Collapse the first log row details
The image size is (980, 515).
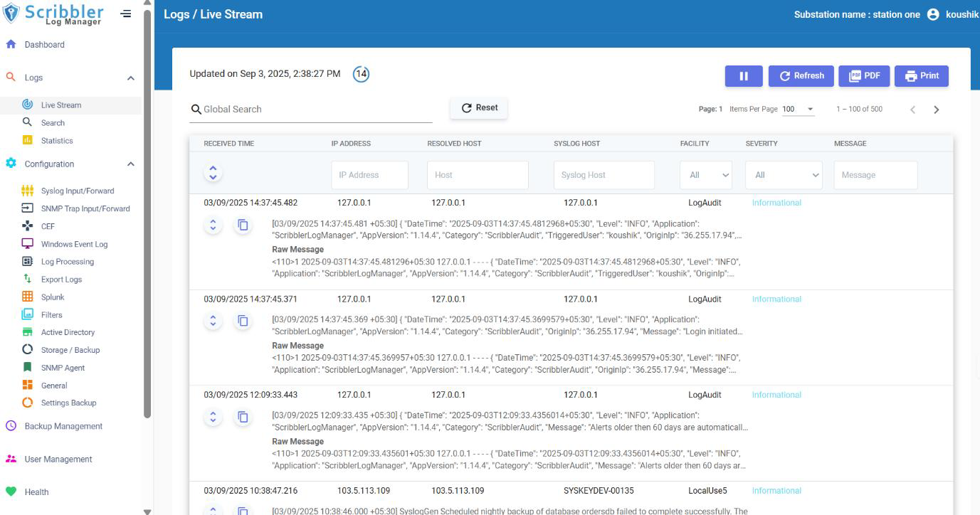(x=213, y=223)
